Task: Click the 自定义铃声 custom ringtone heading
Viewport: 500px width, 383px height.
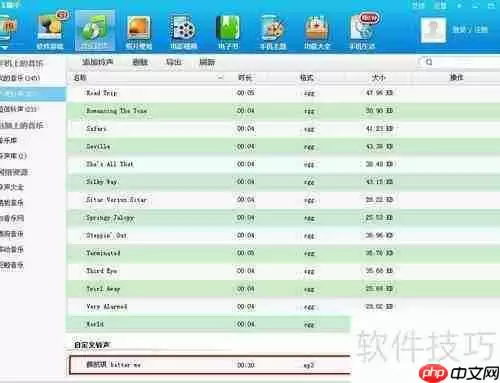Action: [x=92, y=345]
